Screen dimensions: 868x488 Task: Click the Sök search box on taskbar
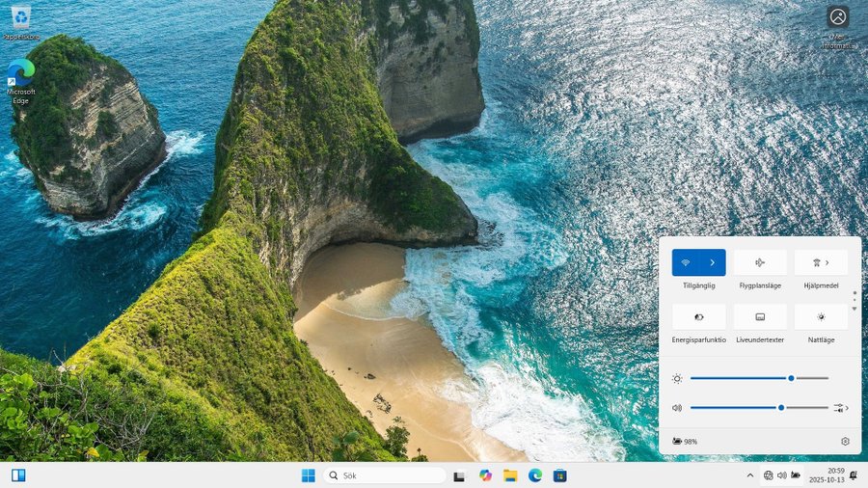pos(386,475)
